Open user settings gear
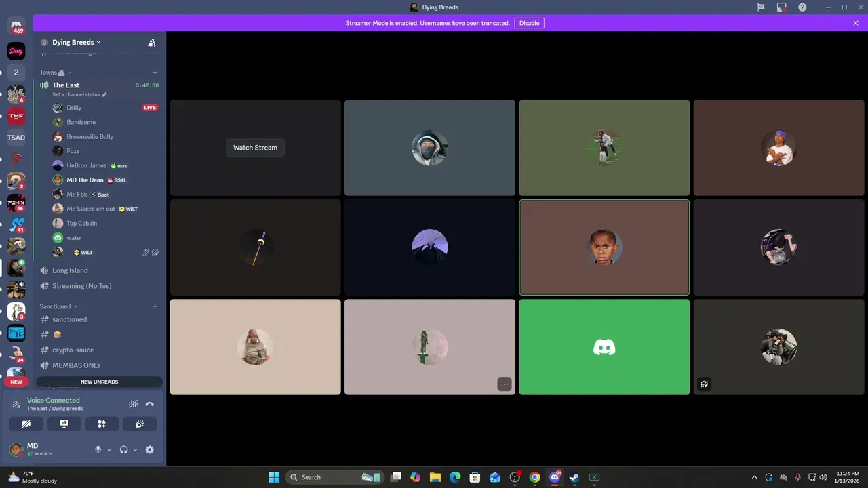This screenshot has width=868, height=488. click(x=150, y=449)
